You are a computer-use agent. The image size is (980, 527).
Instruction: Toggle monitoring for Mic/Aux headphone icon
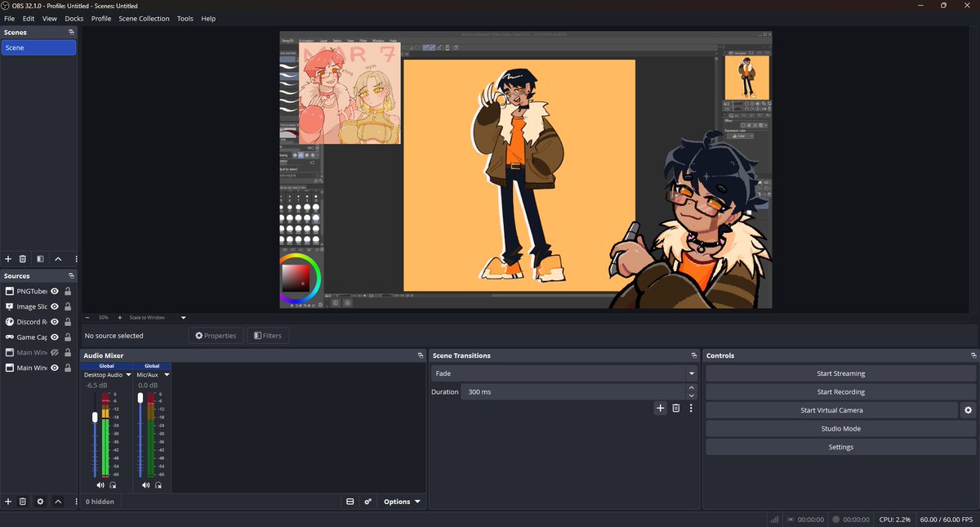(x=158, y=485)
